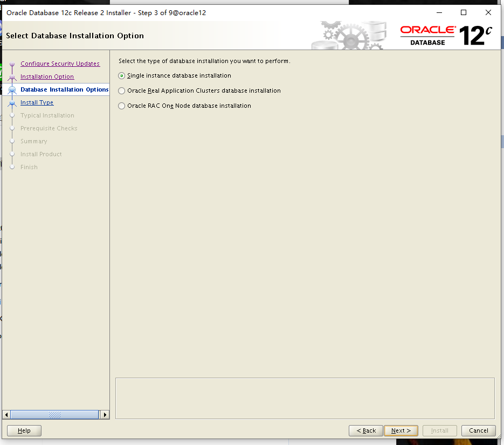Click the Finish step bullet

click(x=12, y=167)
